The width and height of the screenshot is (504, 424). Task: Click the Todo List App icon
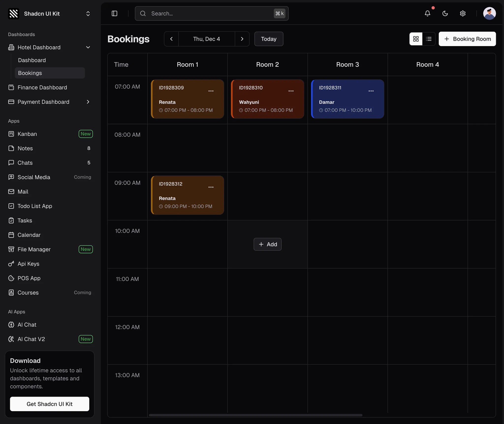tap(11, 206)
